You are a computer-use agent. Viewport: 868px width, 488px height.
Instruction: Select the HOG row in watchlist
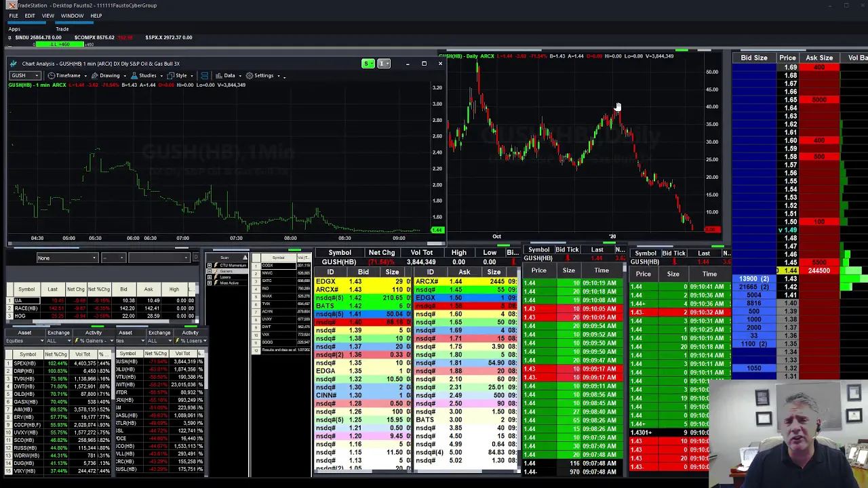pos(102,316)
